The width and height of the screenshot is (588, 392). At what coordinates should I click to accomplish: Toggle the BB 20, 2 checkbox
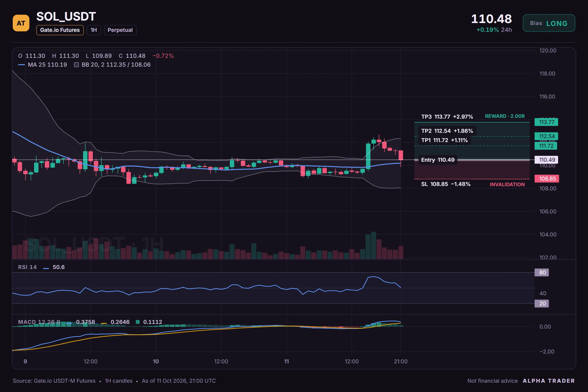76,65
